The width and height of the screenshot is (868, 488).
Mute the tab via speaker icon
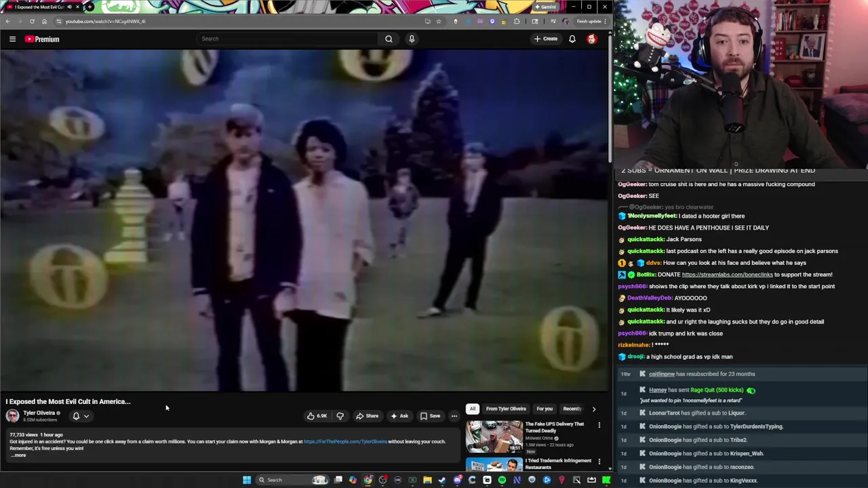coord(69,7)
